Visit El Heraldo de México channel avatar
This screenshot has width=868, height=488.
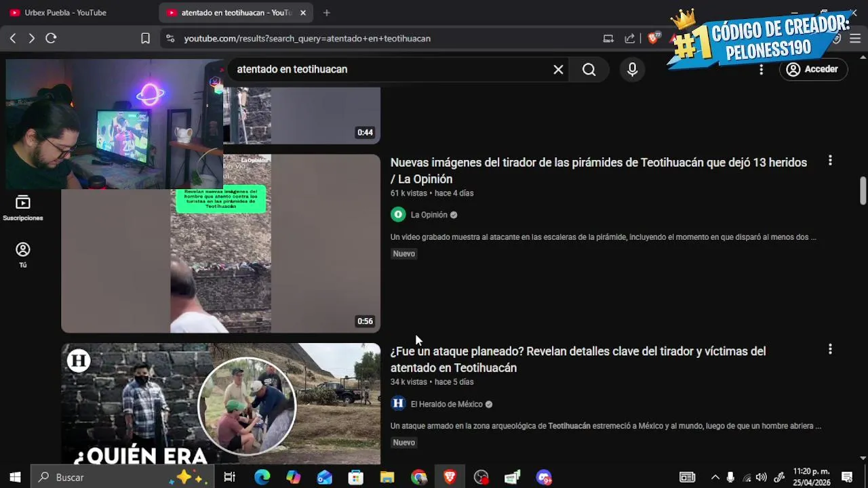398,404
